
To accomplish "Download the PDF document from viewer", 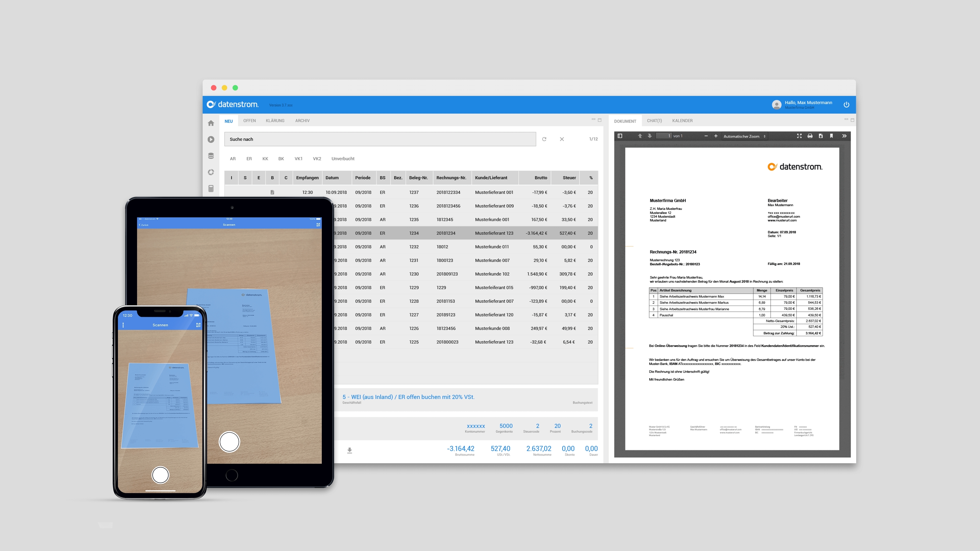I will [820, 136].
